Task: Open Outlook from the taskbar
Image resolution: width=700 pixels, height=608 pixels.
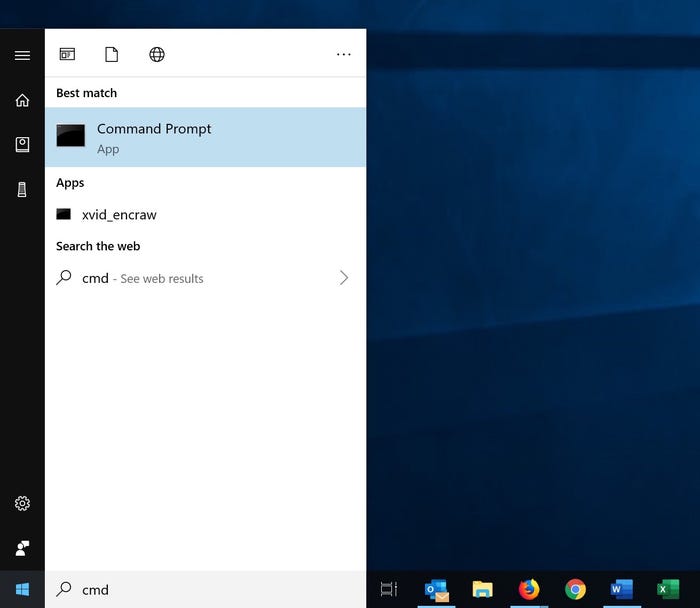Action: pyautogui.click(x=436, y=589)
